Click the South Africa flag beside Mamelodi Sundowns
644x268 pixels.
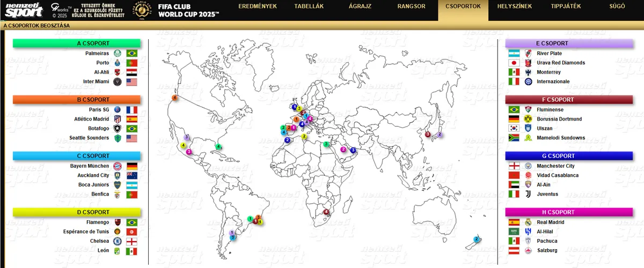[514, 138]
